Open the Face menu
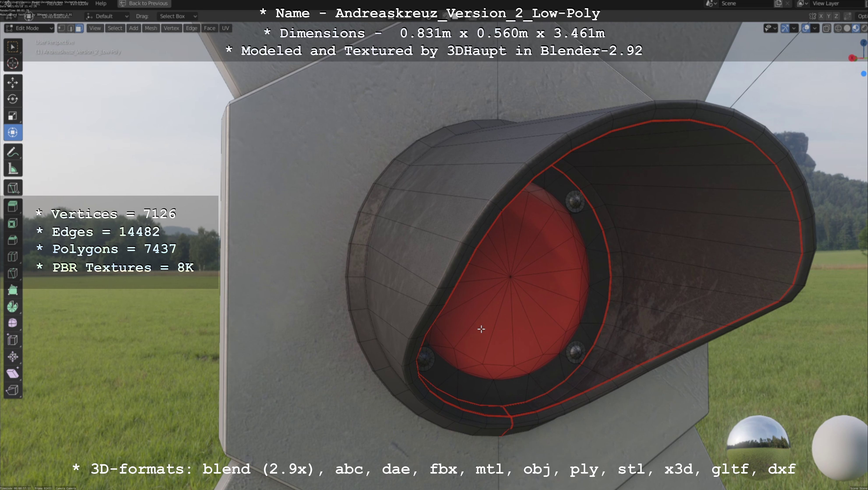Screen dimensions: 868x490 [x=210, y=28]
